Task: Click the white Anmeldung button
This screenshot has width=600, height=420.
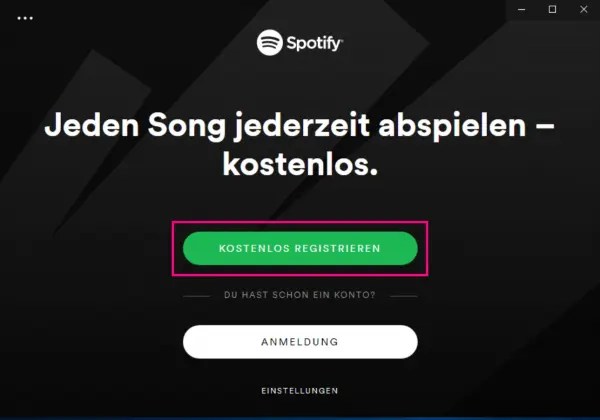Action: [300, 342]
